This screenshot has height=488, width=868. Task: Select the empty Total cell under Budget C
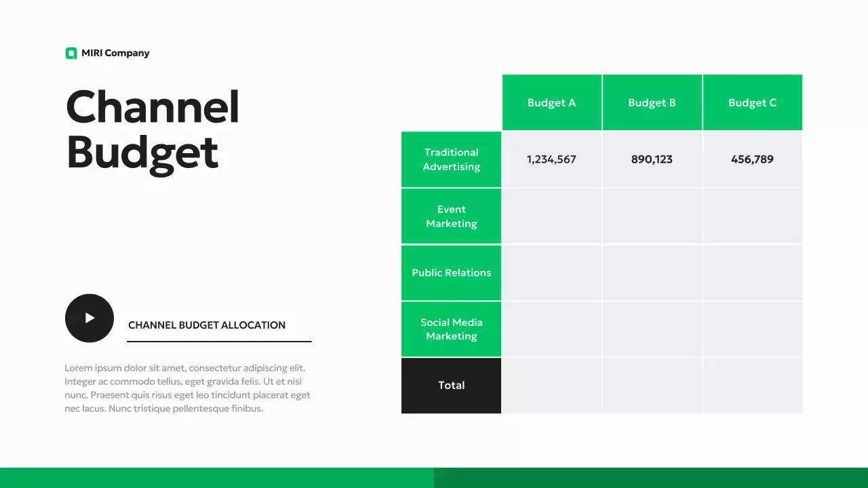pos(752,386)
